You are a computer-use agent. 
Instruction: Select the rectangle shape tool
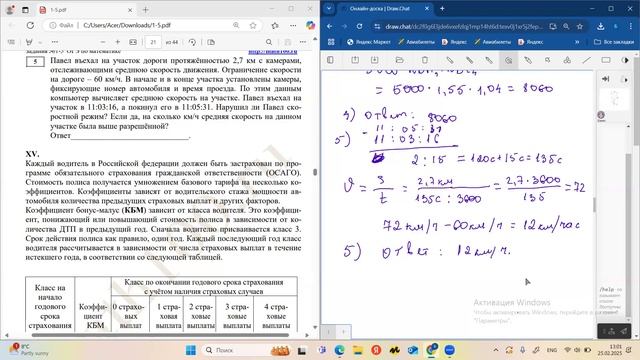coord(606,60)
